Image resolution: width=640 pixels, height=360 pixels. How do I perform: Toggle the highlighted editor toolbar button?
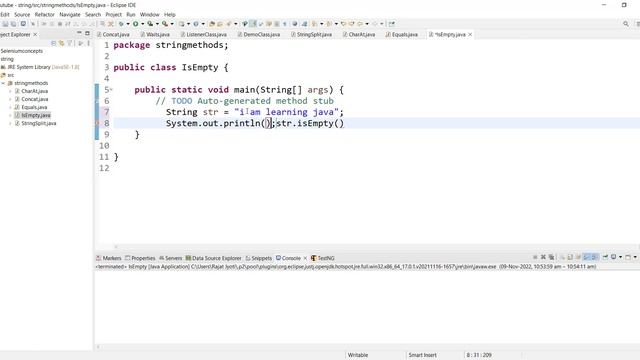253,24
